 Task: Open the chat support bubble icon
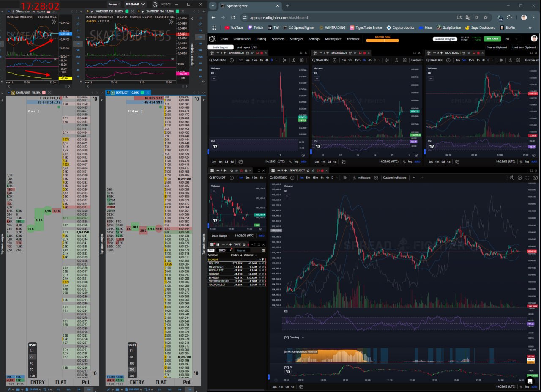(x=530, y=381)
